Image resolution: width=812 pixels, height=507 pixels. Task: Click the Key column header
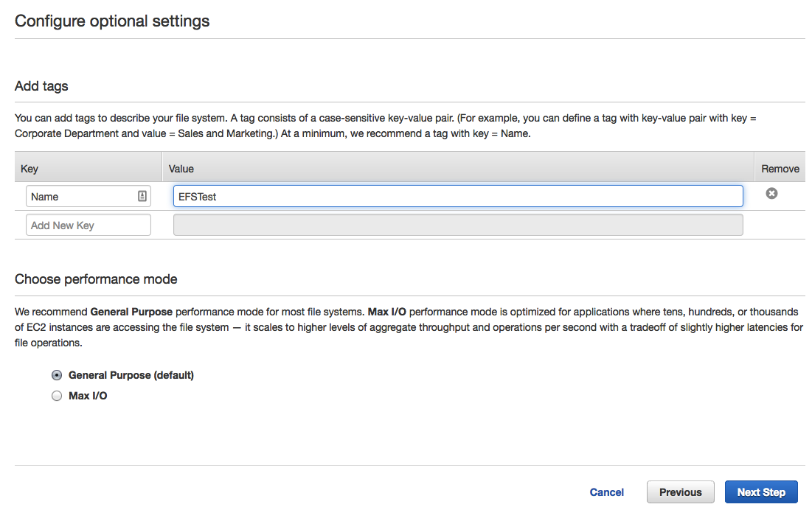click(x=30, y=169)
